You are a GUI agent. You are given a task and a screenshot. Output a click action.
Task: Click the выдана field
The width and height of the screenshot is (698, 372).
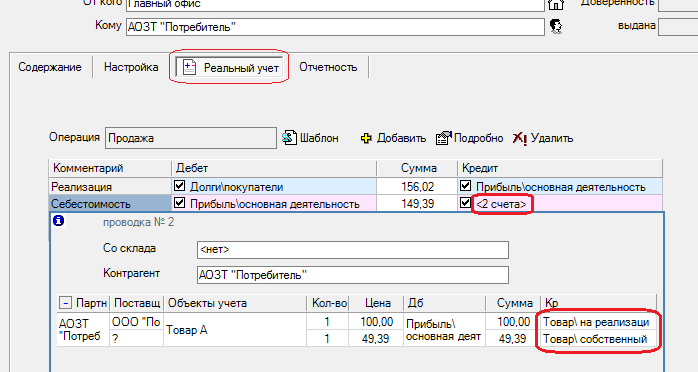pos(678,27)
